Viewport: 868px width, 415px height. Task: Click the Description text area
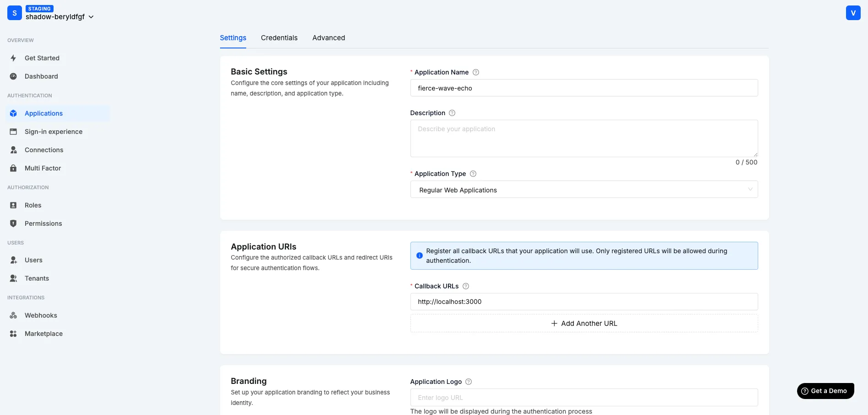pos(584,138)
